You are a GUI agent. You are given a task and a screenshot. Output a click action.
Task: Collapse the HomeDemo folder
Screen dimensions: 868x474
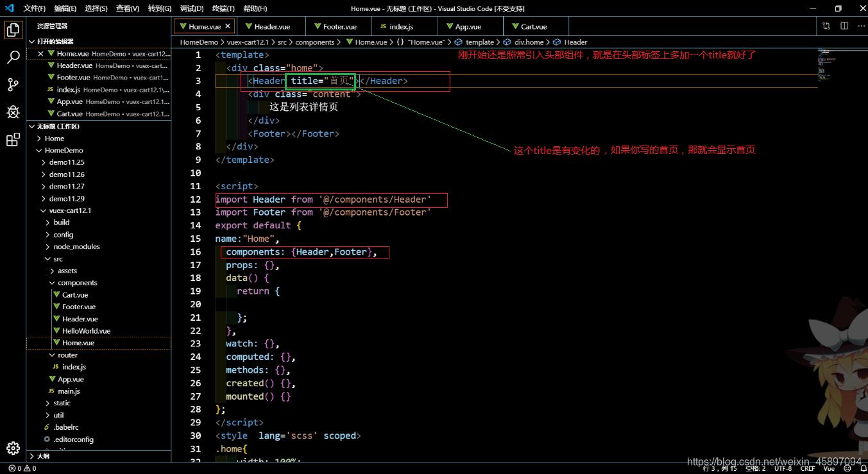99,150
